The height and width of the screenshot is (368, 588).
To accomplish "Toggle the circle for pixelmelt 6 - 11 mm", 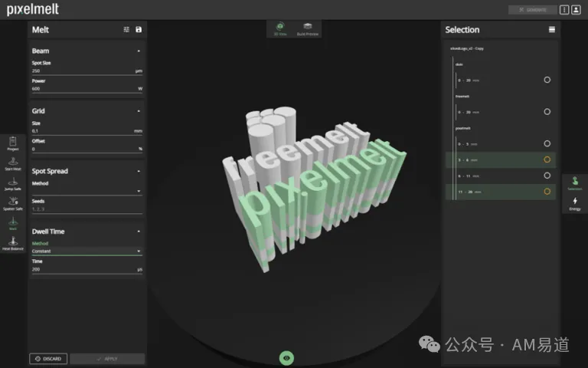I will [547, 176].
